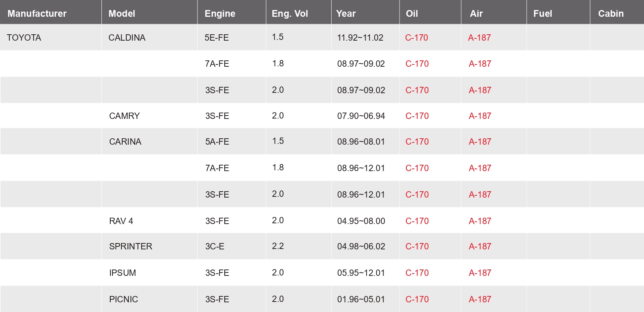The height and width of the screenshot is (312, 644).
Task: Follow the C-170 link in RAV 4 row
Action: [x=417, y=221]
